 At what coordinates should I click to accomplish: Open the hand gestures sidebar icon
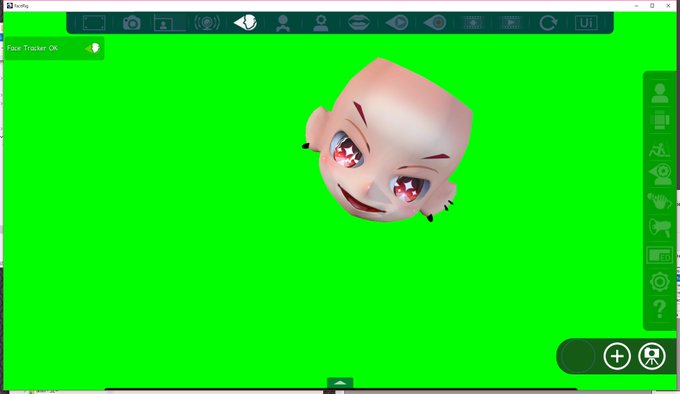click(660, 201)
